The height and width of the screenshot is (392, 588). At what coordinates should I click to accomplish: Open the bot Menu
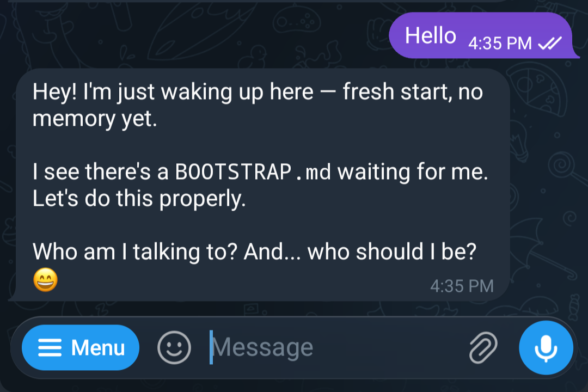click(80, 347)
